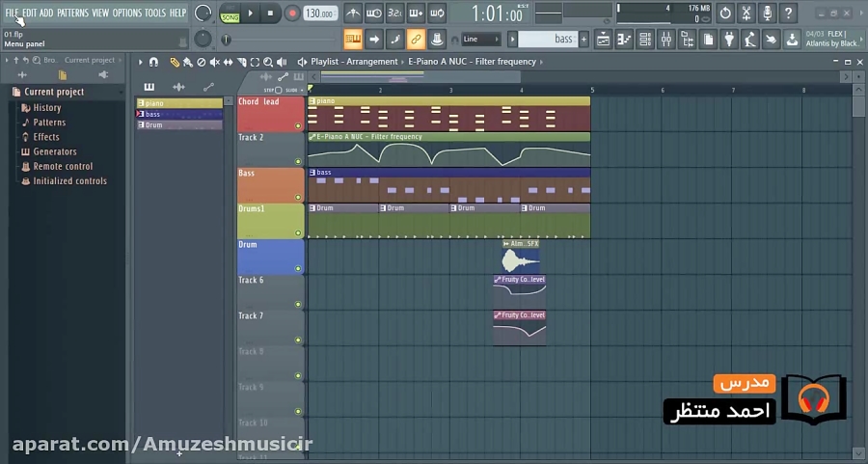This screenshot has width=868, height=464.
Task: Open the Browser view button
Action: point(687,40)
